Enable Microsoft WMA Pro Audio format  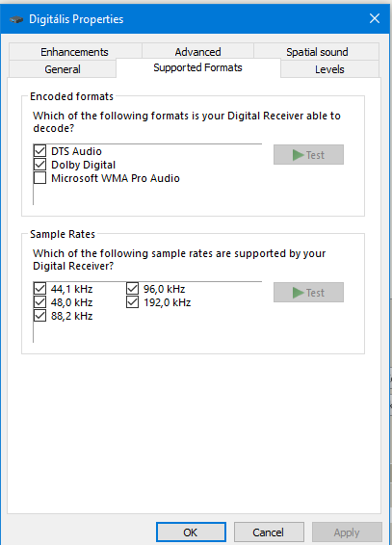pyautogui.click(x=39, y=178)
